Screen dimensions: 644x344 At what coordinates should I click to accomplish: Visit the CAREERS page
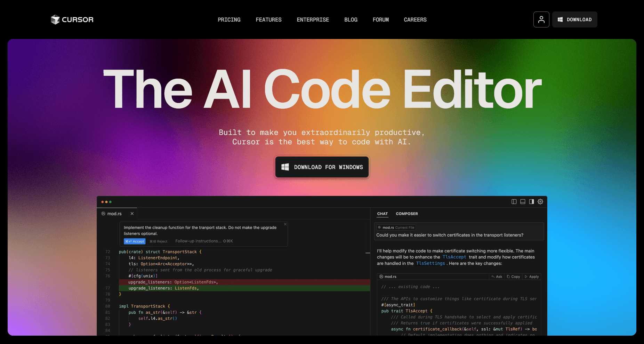tap(415, 19)
